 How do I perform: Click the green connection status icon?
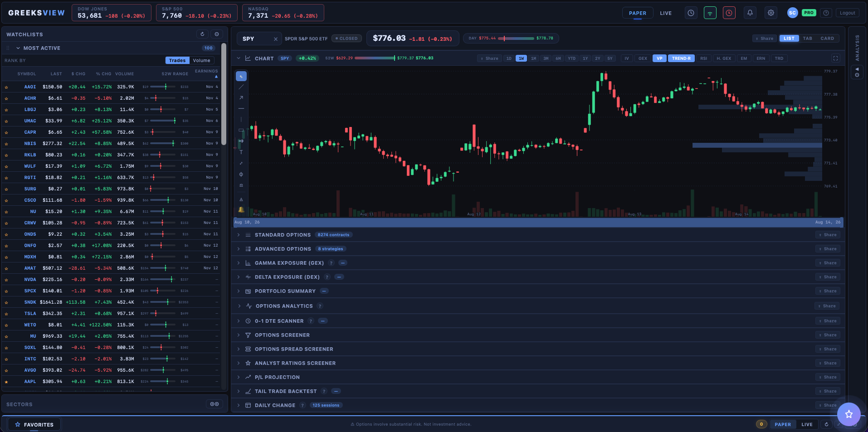click(710, 13)
